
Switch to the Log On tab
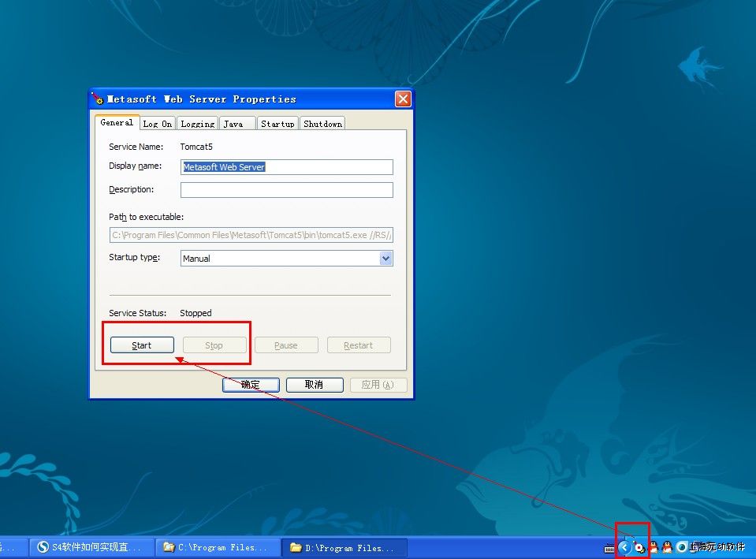(x=157, y=124)
